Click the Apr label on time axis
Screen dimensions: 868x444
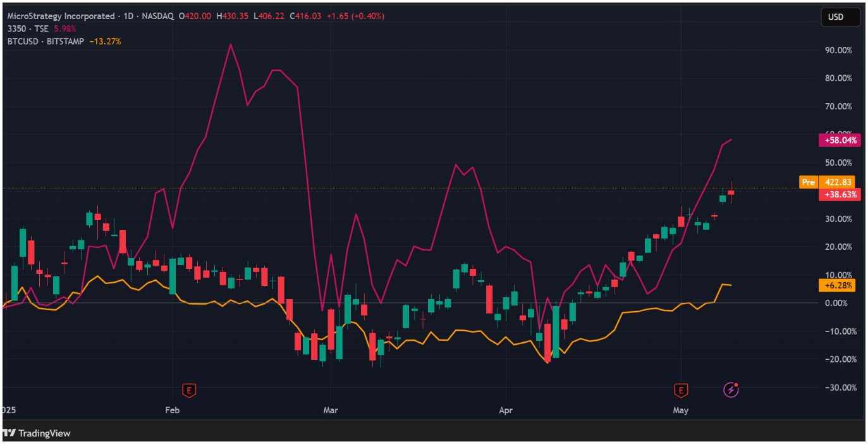(505, 410)
